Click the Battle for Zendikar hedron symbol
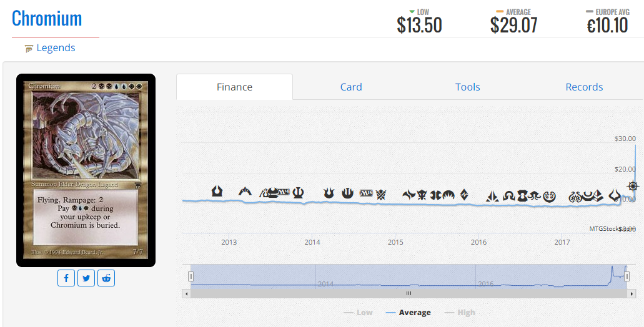The image size is (644, 327). click(465, 195)
